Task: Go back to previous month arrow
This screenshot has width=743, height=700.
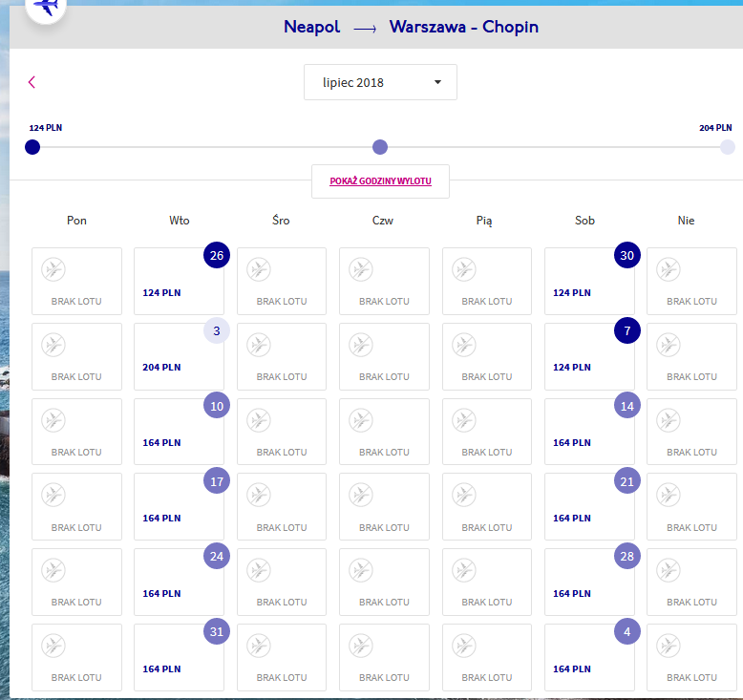Action: pos(32,82)
